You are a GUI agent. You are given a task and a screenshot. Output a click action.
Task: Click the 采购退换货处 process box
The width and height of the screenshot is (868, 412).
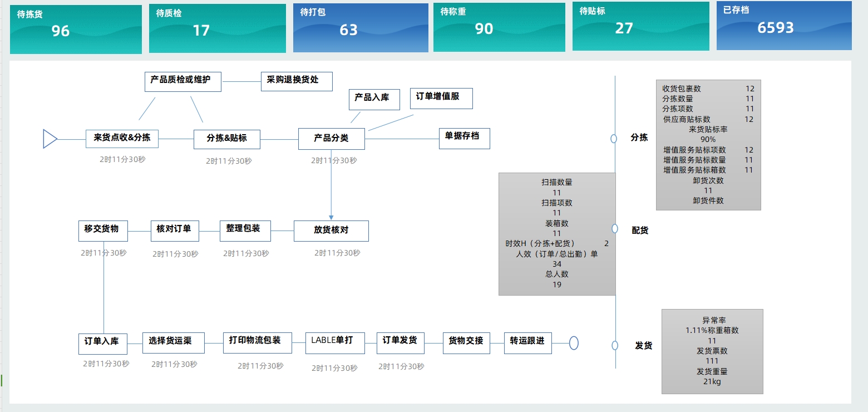(297, 81)
